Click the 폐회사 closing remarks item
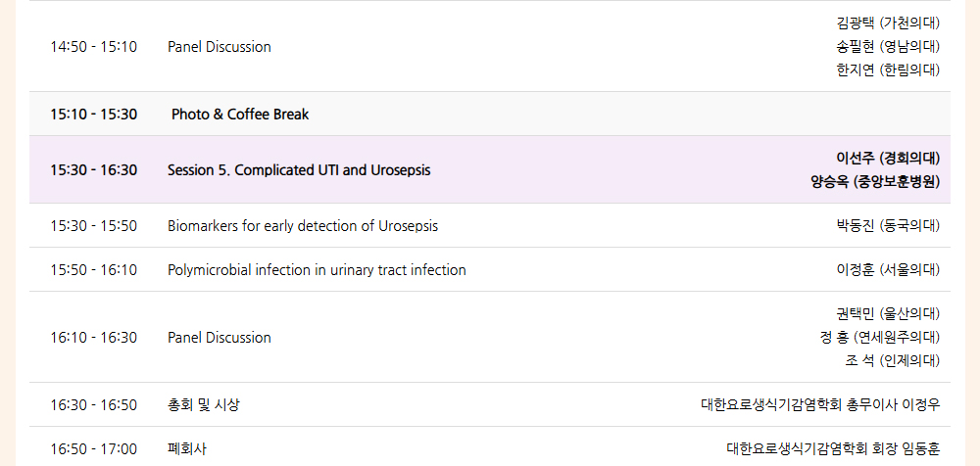This screenshot has width=980, height=466. [187, 448]
